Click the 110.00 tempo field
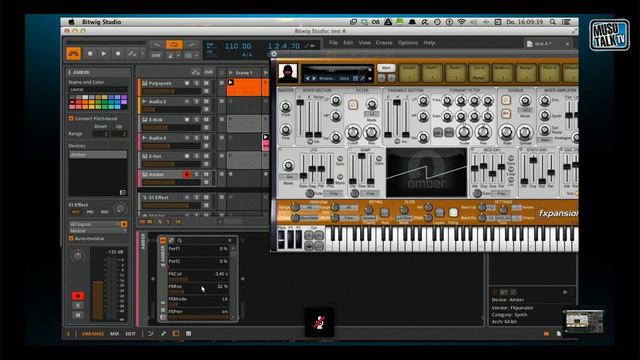This screenshot has height=360, width=640. point(238,46)
